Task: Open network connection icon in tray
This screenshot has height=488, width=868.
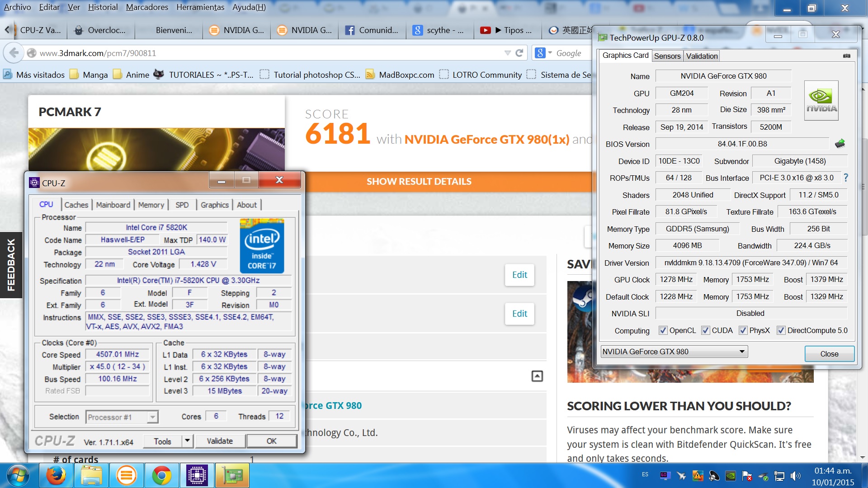Action: 779,475
